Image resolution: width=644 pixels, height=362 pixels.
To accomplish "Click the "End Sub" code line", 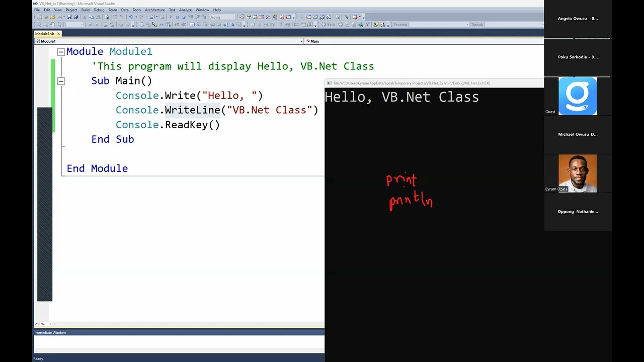I will 113,139.
